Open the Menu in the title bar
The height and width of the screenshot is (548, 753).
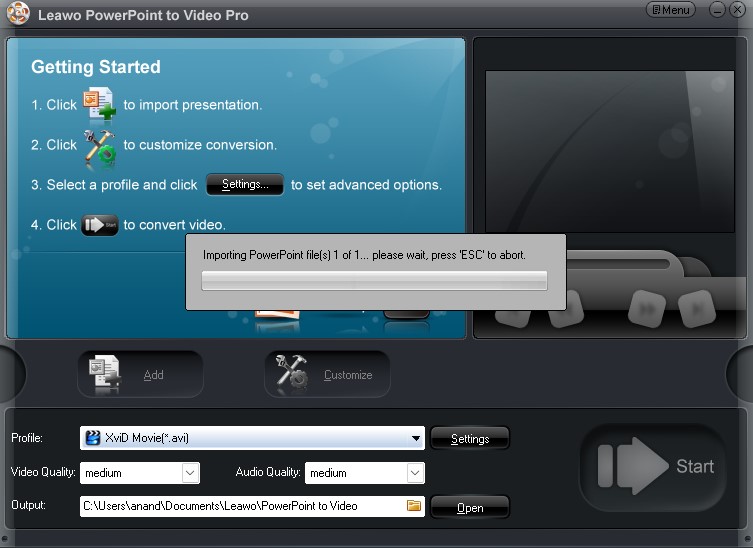(x=671, y=10)
